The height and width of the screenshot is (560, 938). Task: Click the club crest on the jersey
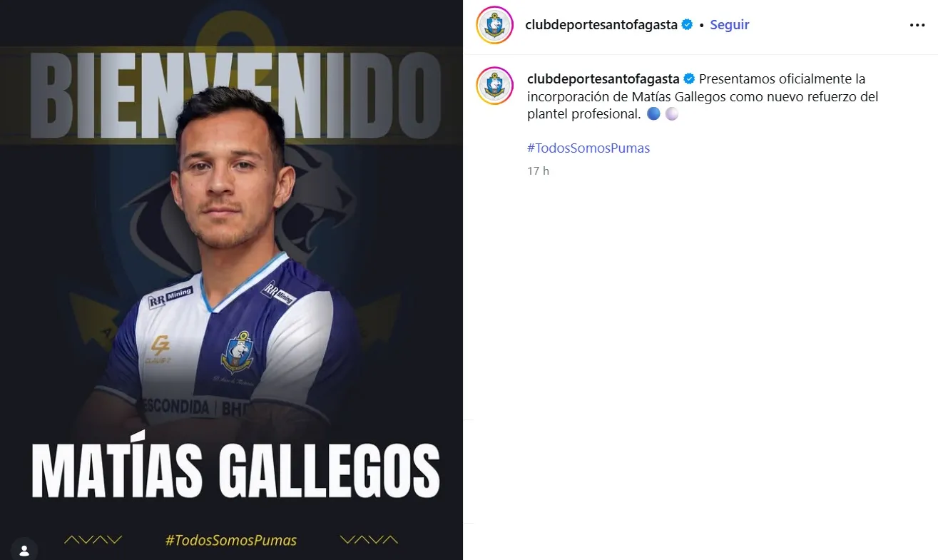pyautogui.click(x=238, y=352)
